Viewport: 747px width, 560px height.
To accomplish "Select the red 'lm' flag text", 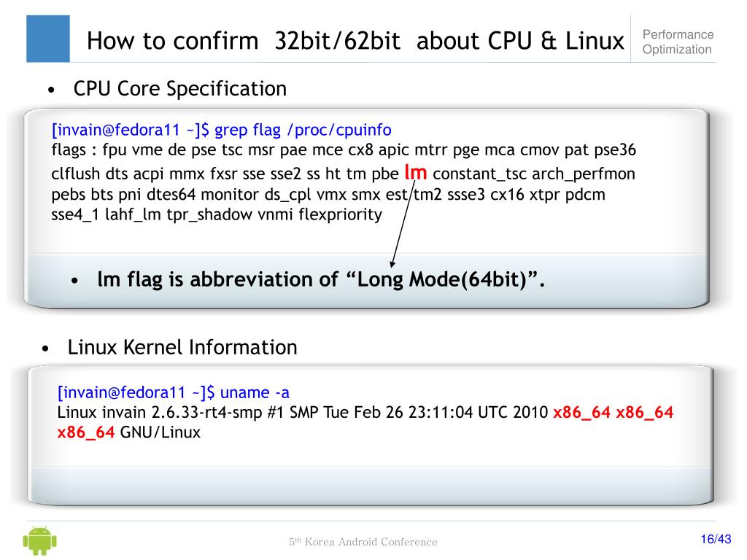I will pos(415,172).
